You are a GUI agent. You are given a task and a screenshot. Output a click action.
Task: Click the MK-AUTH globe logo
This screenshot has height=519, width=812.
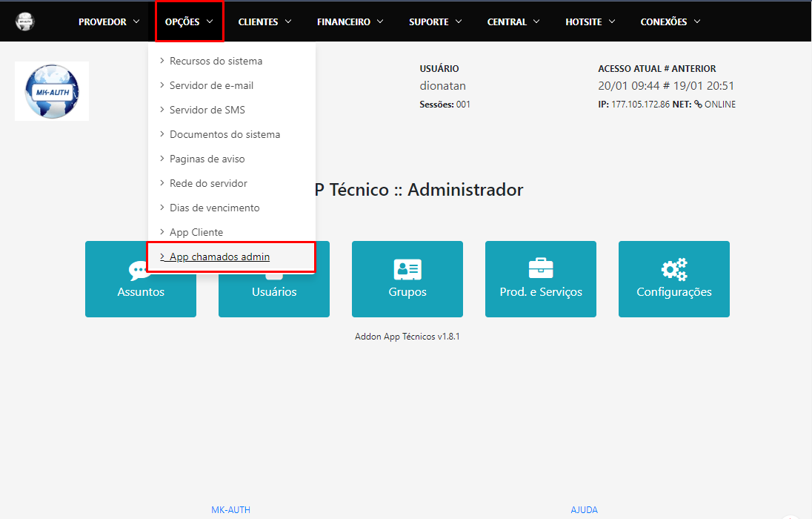51,90
